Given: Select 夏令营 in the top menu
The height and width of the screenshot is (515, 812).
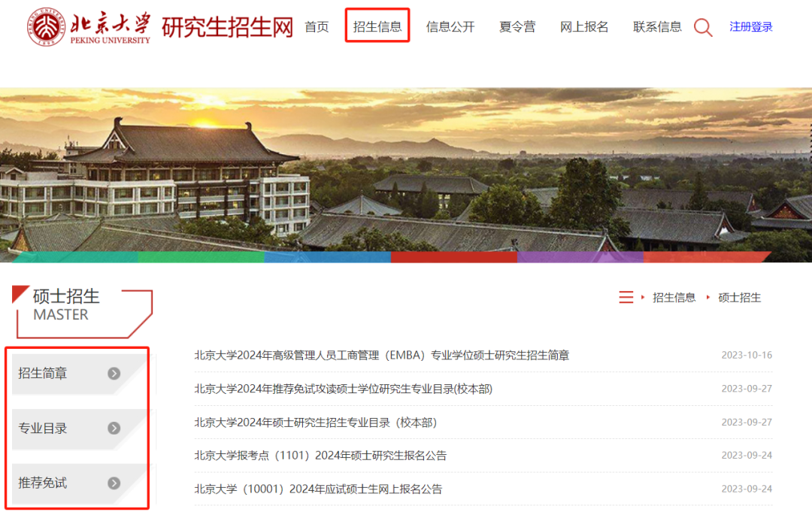Looking at the screenshot, I should [517, 27].
